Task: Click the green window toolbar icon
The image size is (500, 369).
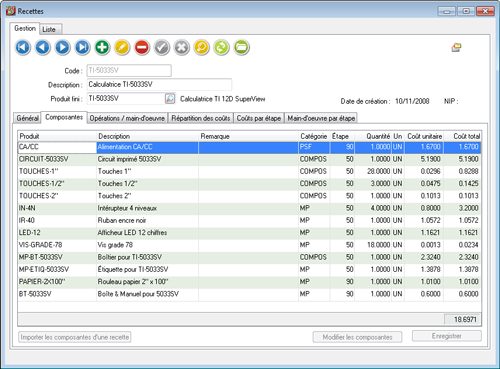Action: point(241,47)
